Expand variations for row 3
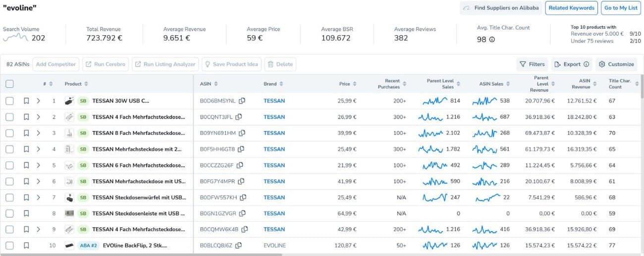 coord(38,133)
